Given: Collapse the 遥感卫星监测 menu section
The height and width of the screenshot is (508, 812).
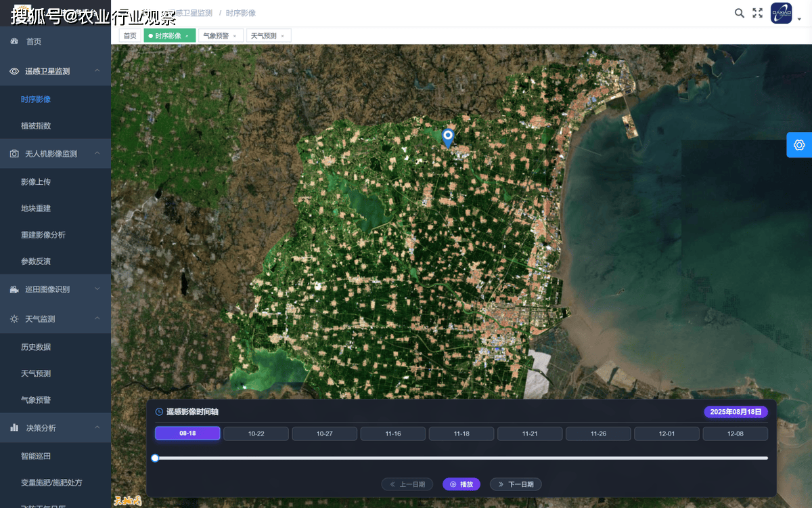Looking at the screenshot, I should [97, 71].
